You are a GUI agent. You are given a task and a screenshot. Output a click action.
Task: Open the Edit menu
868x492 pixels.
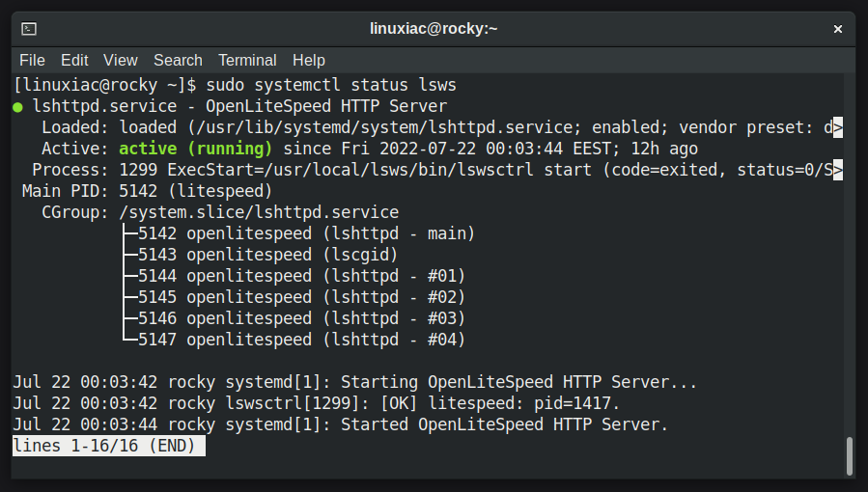click(x=74, y=60)
